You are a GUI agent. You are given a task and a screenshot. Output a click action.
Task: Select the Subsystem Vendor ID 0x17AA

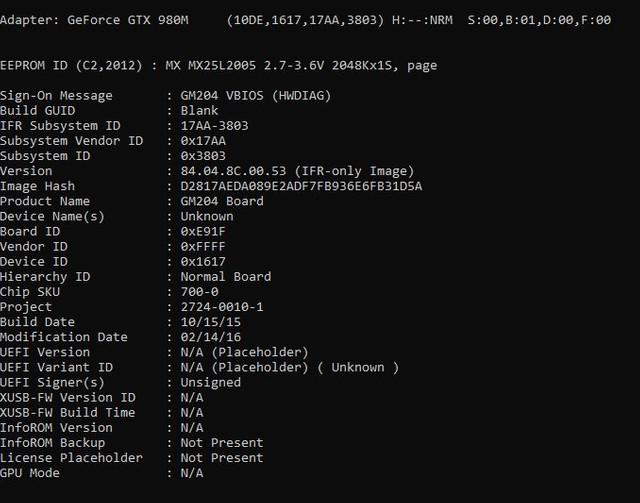point(203,141)
